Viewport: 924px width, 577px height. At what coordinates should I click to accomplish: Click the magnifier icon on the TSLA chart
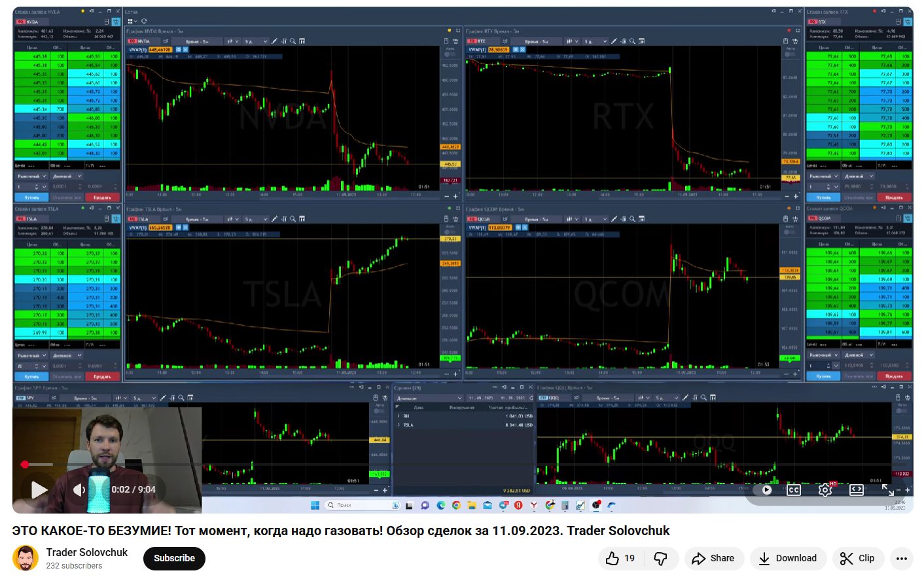point(293,219)
